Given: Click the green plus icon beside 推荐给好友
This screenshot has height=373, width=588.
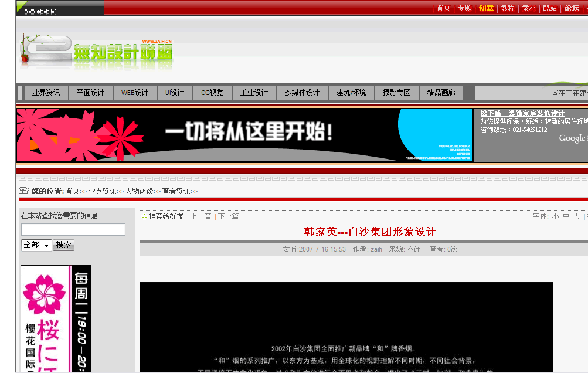Looking at the screenshot, I should (x=144, y=216).
